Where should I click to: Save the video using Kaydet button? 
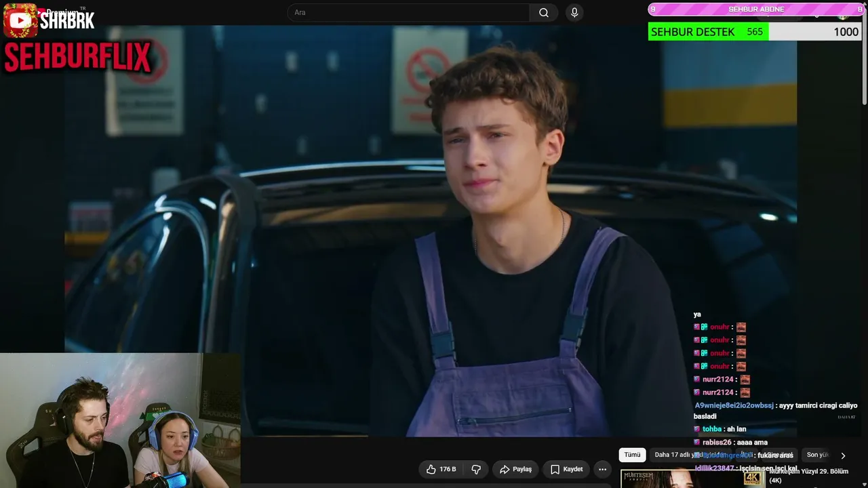click(x=566, y=469)
